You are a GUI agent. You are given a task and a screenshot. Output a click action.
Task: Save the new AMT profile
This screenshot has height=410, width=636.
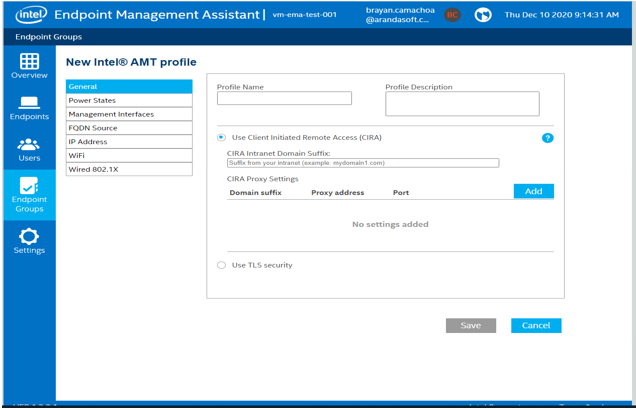pos(471,325)
